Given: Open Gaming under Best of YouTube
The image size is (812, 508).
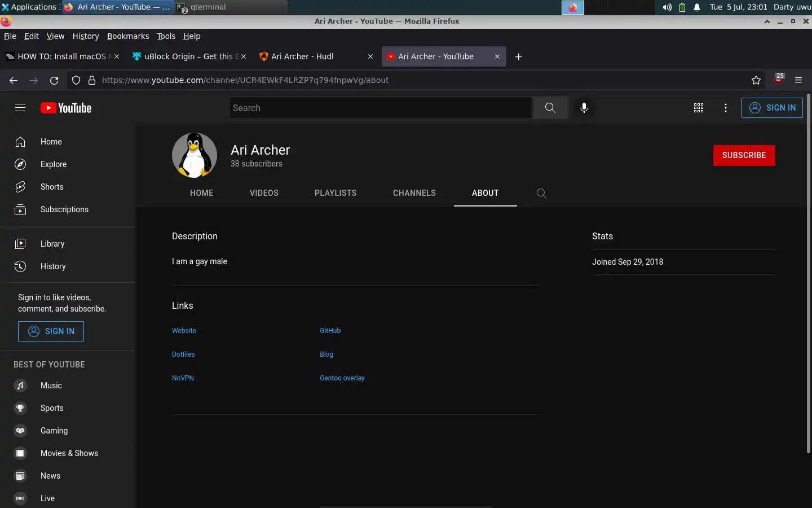Looking at the screenshot, I should (x=68, y=431).
